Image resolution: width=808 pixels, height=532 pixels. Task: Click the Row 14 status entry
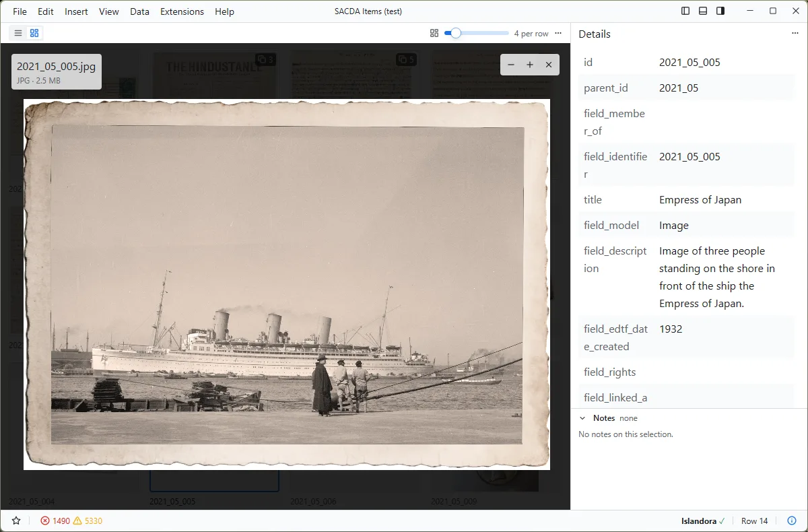tap(754, 521)
